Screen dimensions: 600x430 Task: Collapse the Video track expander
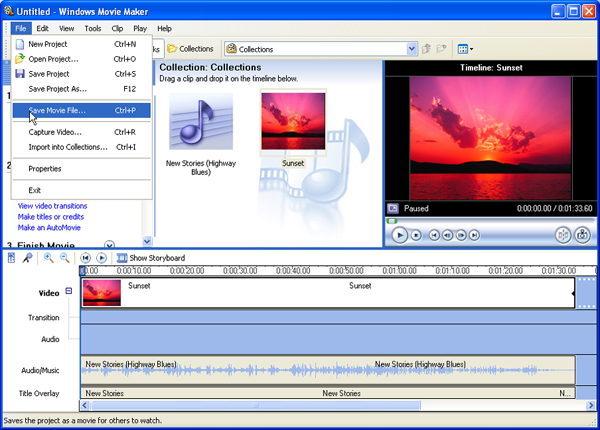click(69, 291)
